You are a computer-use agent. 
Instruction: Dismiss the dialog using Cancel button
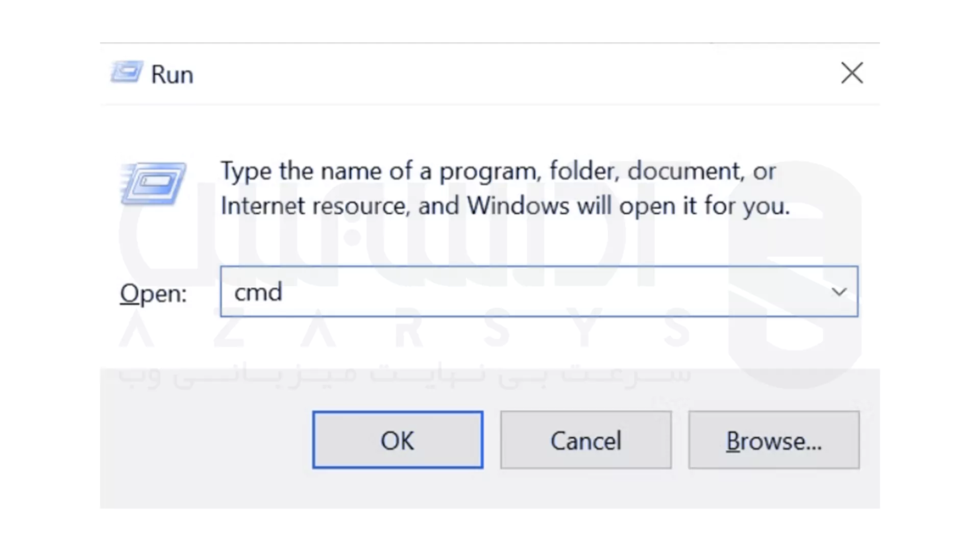pos(586,440)
